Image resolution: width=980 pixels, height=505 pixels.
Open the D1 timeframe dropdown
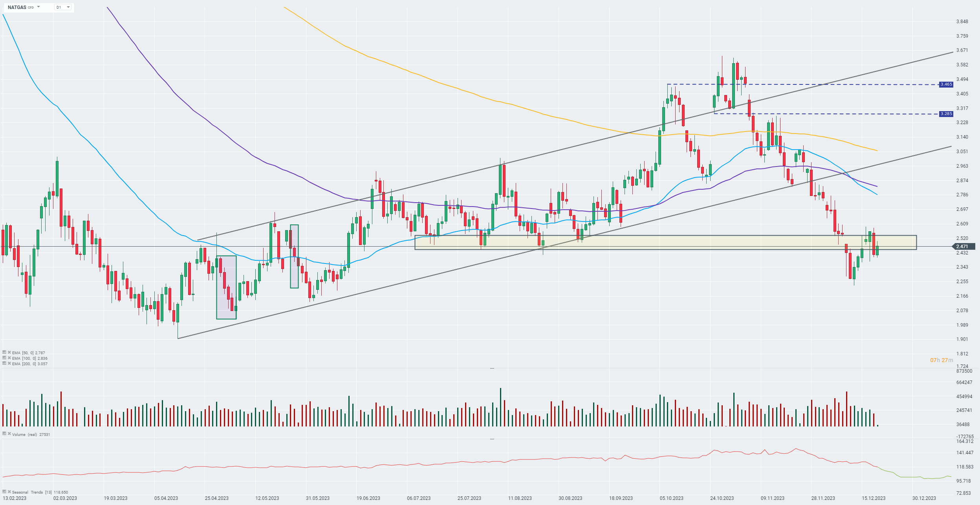(63, 7)
